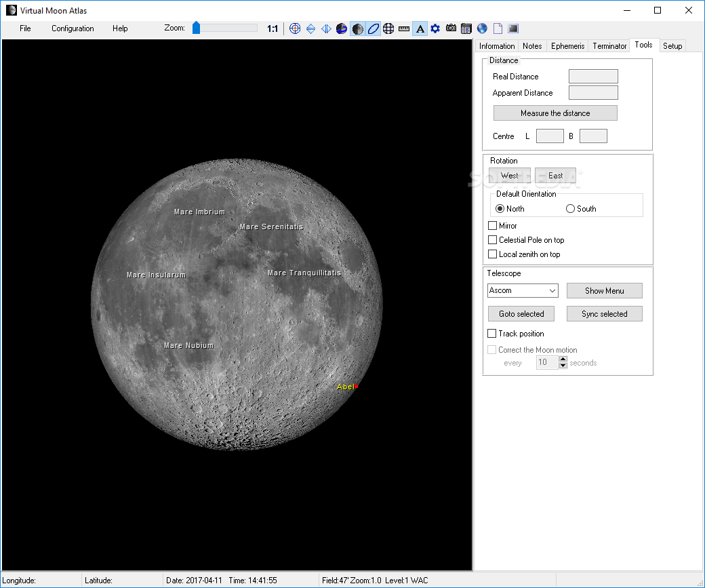Minimize the Virtual Moon Atlas window
Viewport: 705px width, 588px height.
(627, 10)
